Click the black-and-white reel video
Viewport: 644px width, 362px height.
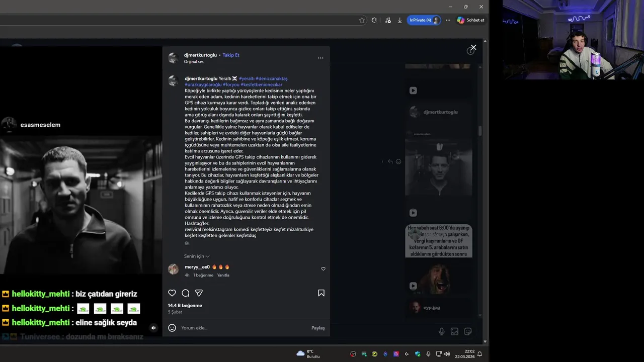tap(81, 205)
